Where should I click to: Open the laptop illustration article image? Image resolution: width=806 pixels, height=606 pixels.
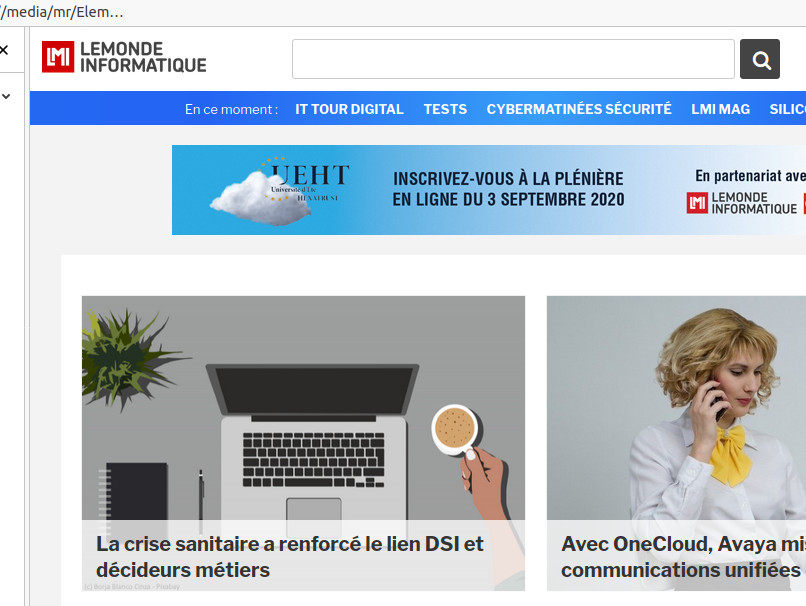(x=303, y=408)
